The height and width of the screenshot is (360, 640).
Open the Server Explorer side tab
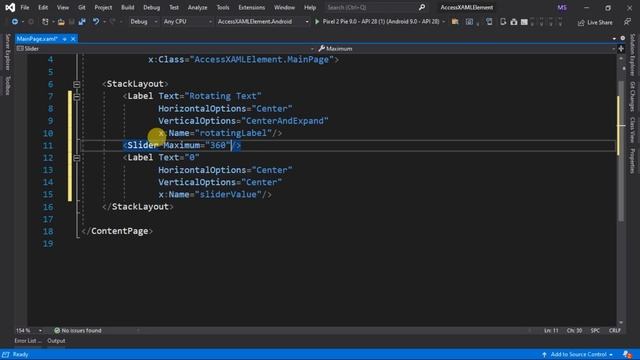tap(7, 53)
